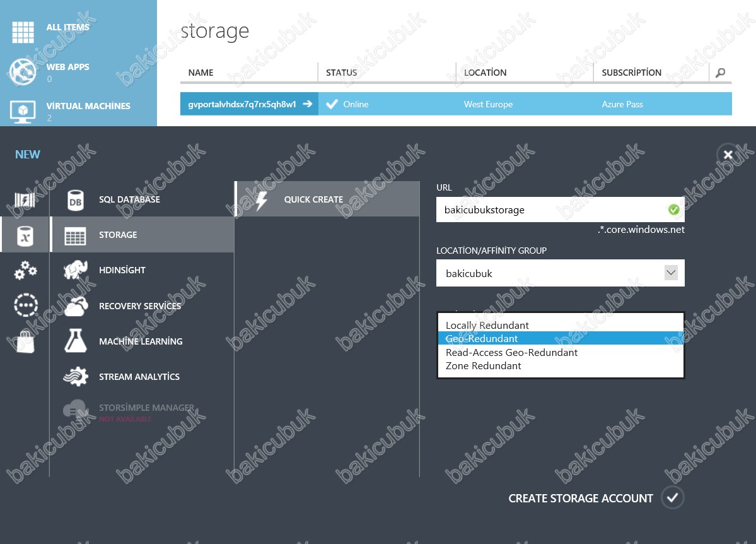Open All Items grid icon
Screen dimensions: 756x544
[23, 32]
